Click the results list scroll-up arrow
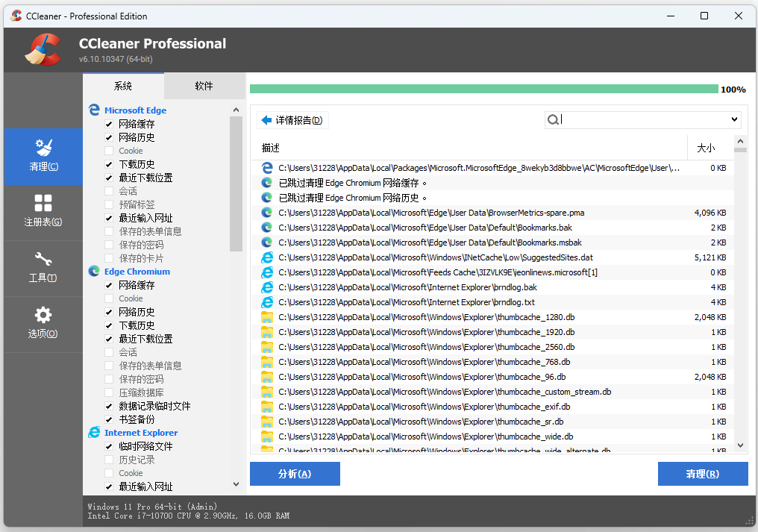The height and width of the screenshot is (532, 758). [x=740, y=141]
